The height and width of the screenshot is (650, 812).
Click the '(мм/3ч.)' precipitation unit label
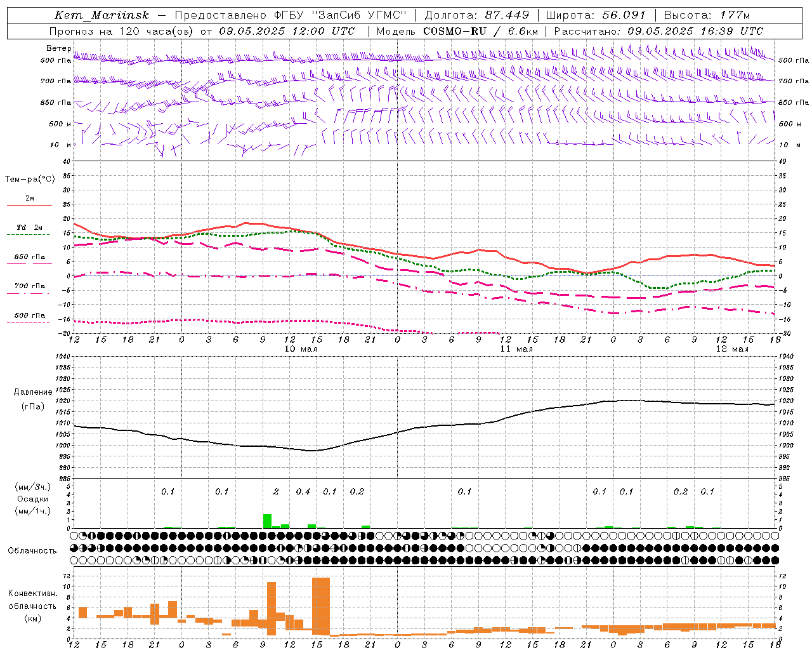click(x=33, y=487)
